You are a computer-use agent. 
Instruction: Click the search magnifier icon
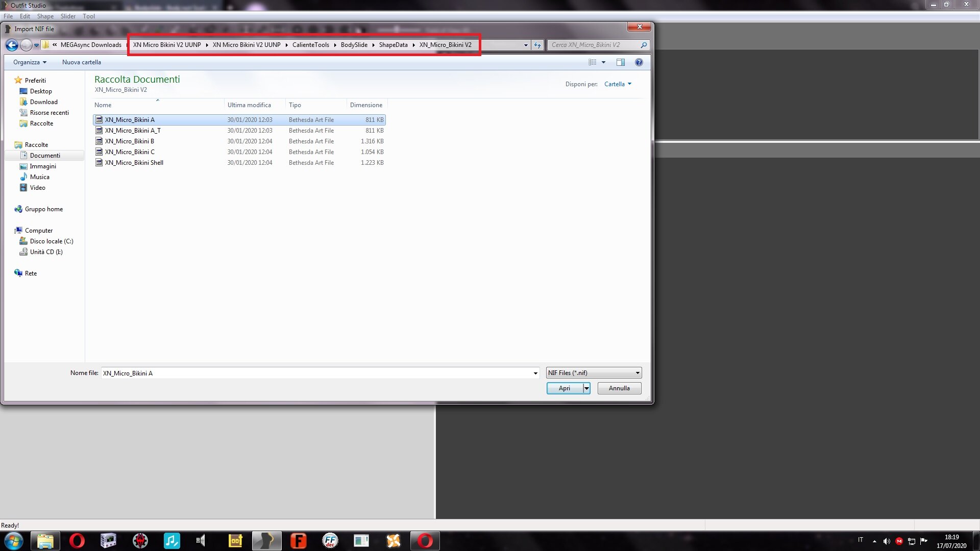click(644, 45)
